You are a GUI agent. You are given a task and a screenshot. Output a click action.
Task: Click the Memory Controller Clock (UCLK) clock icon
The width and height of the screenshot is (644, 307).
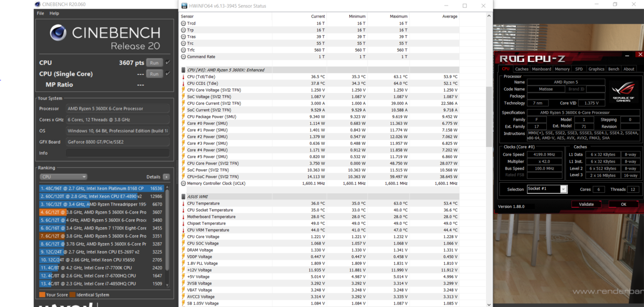(x=183, y=183)
